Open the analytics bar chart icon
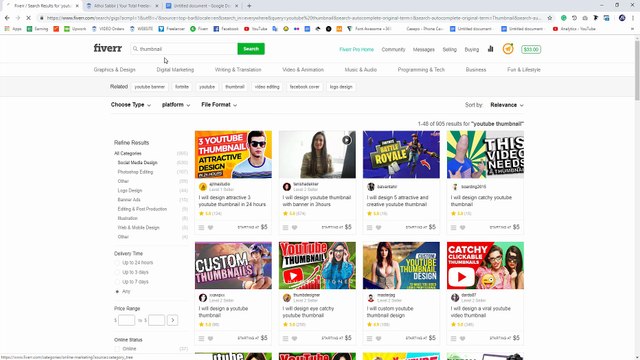Viewport: 640px width, 360px height. tap(490, 49)
